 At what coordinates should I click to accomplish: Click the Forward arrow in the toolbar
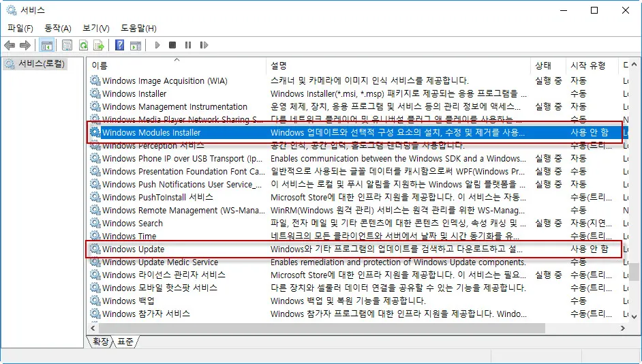click(x=25, y=46)
